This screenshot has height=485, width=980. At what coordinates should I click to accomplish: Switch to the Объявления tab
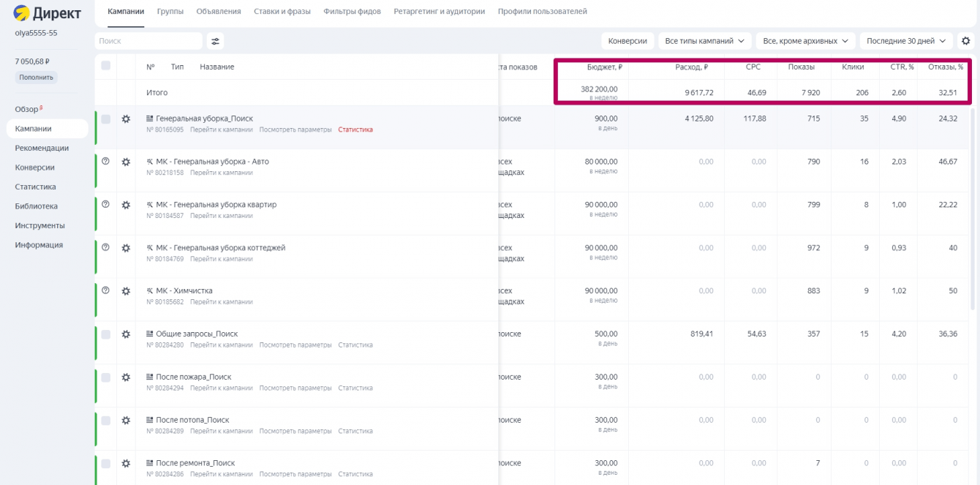[219, 12]
